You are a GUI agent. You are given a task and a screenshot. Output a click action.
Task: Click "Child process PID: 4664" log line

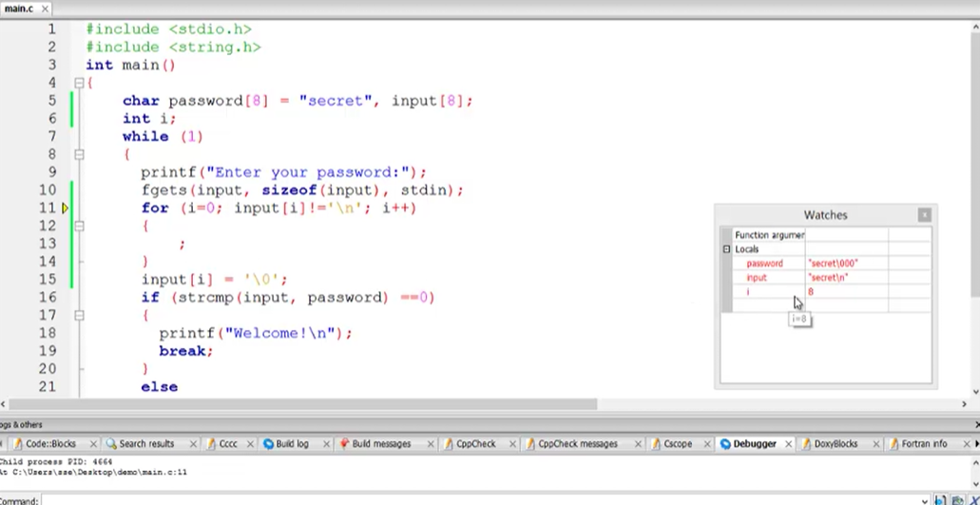coord(56,462)
